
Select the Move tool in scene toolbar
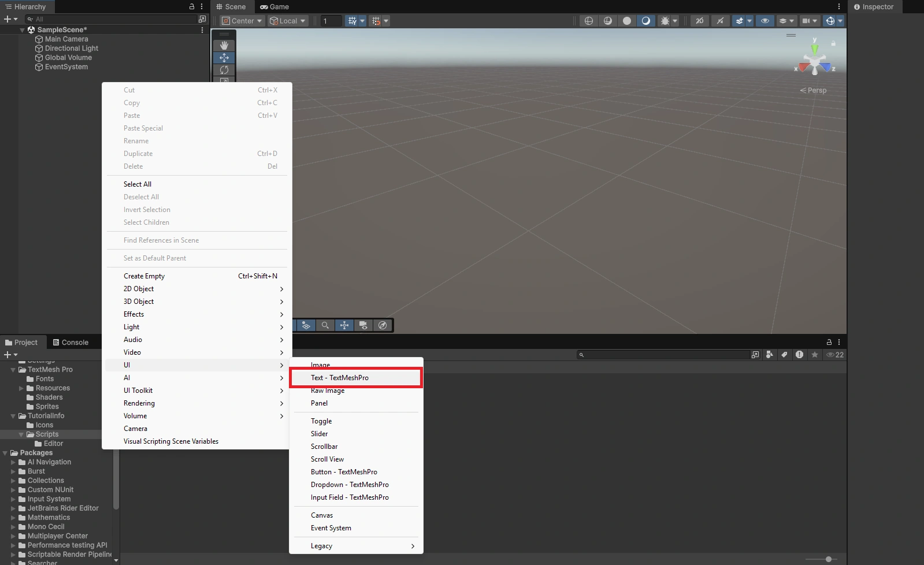(224, 58)
